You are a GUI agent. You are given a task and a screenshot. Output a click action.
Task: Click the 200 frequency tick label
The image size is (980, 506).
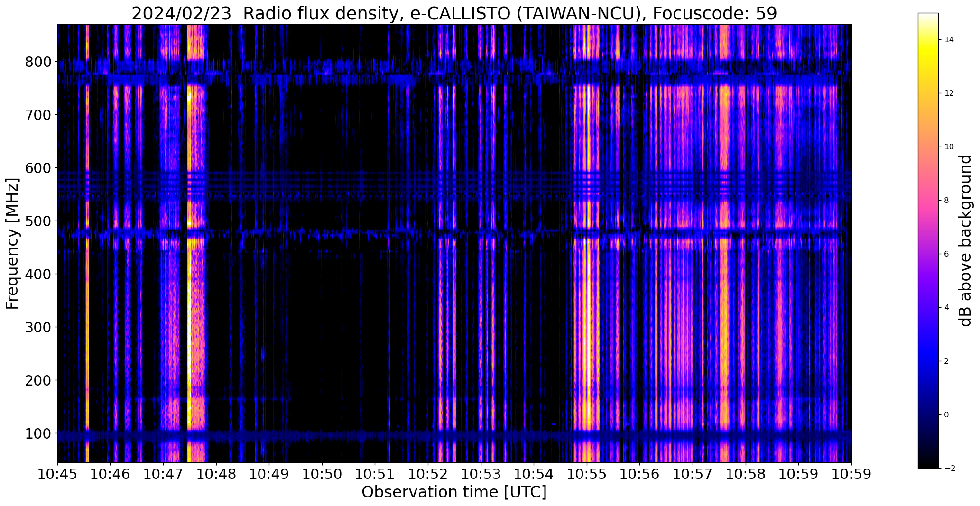pos(37,380)
